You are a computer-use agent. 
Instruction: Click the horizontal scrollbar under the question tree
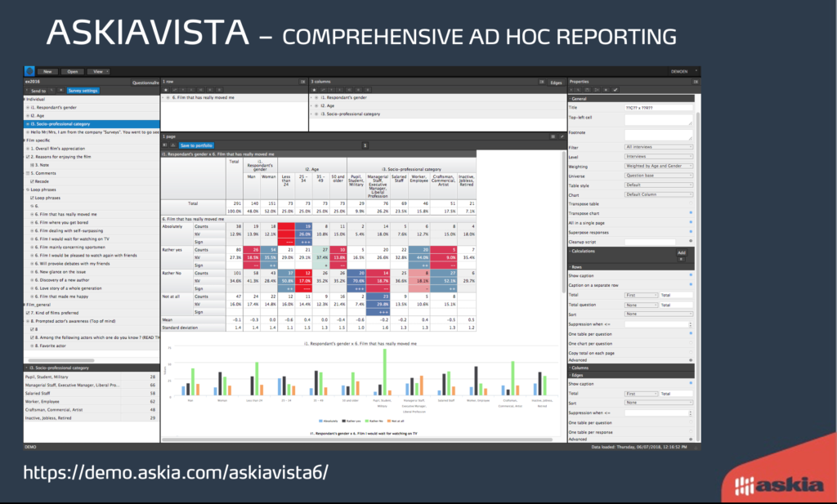click(x=60, y=360)
